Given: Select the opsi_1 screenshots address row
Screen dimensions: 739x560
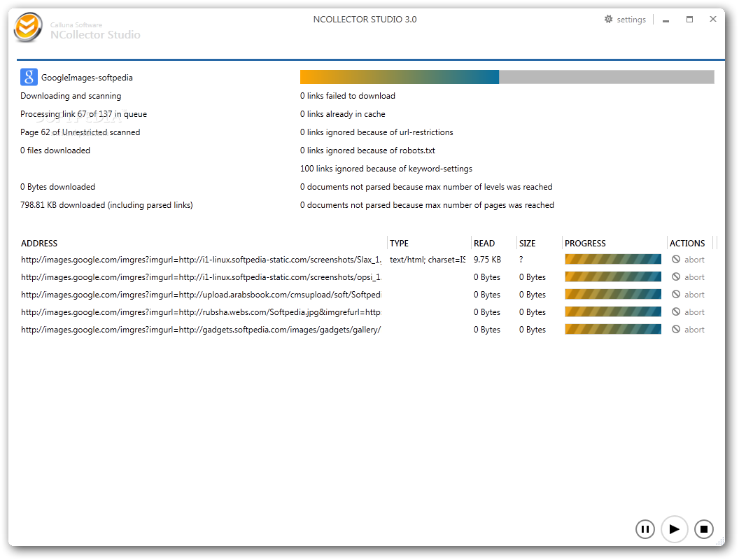Looking at the screenshot, I should click(x=201, y=277).
